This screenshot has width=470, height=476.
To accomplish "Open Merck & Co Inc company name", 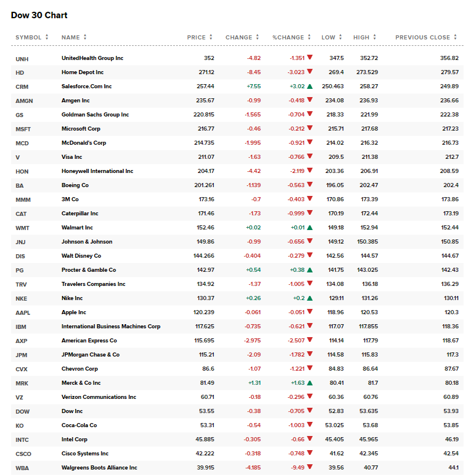I will coord(81,383).
